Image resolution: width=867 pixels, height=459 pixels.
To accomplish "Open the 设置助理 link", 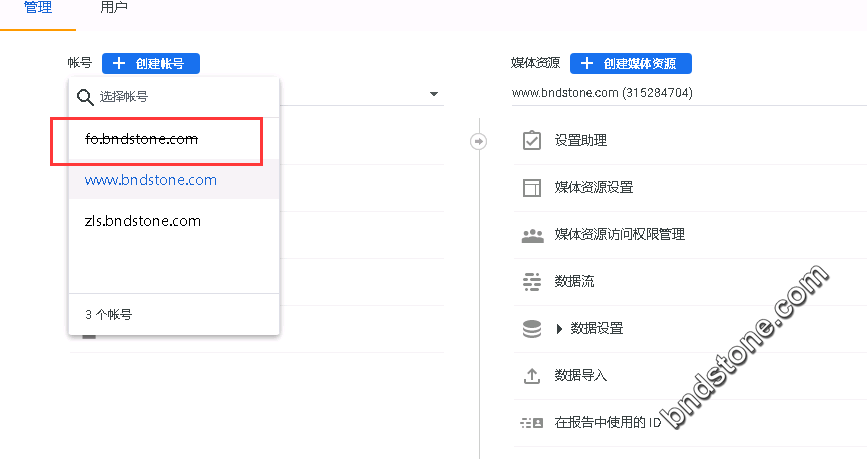I will (x=581, y=140).
